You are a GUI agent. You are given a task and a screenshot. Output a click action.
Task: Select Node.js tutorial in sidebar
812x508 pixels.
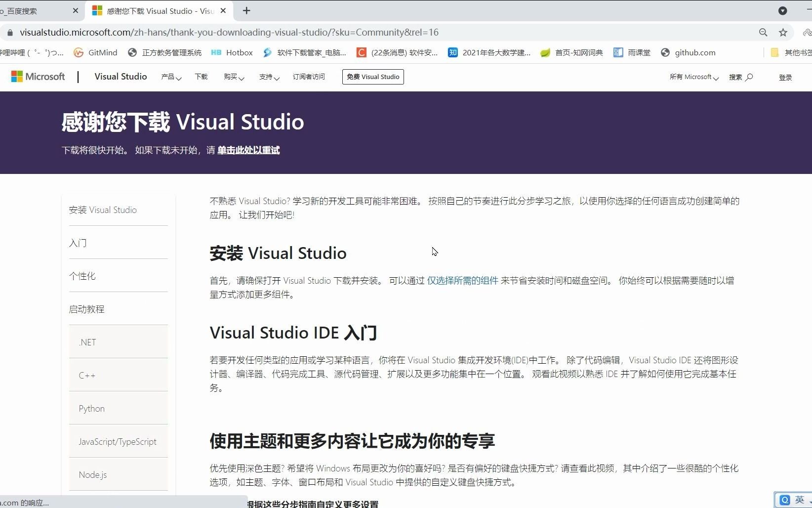(x=119, y=474)
